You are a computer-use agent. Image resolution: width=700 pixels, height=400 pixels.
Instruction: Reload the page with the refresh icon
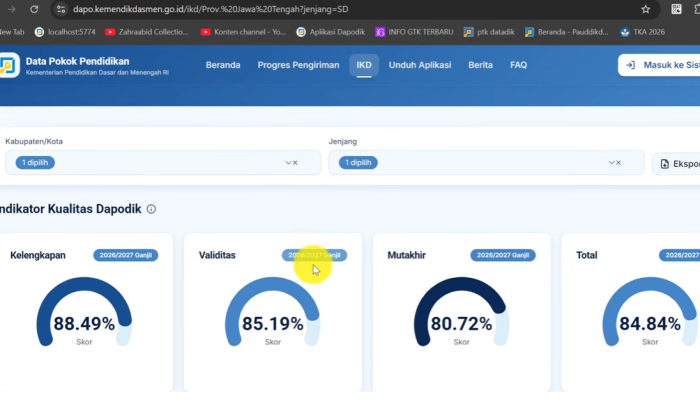coord(34,9)
